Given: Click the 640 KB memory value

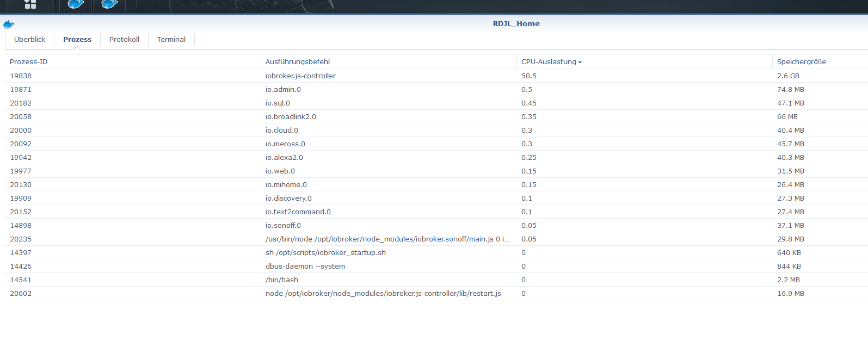Looking at the screenshot, I should (789, 253).
